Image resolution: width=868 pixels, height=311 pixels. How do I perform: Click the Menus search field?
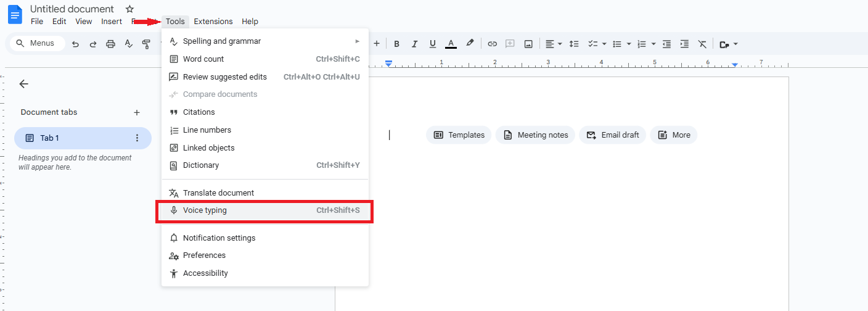[37, 43]
